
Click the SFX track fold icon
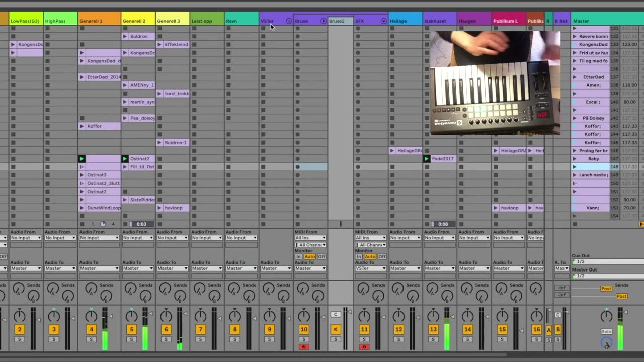[x=384, y=21]
